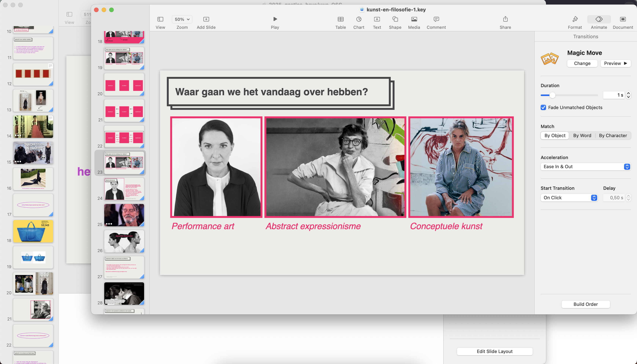
Task: Select background window slide 12 red squares thumbnail
Action: pyautogui.click(x=33, y=74)
